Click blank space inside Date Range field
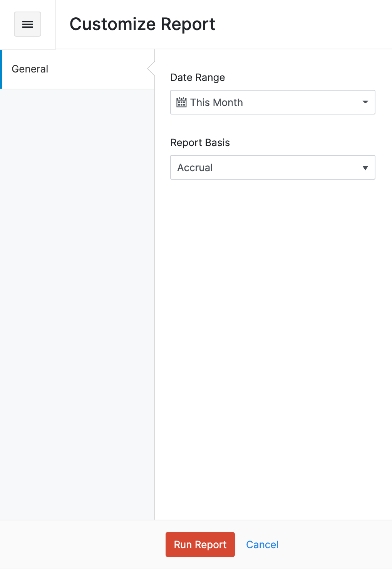The width and height of the screenshot is (392, 569). click(300, 102)
